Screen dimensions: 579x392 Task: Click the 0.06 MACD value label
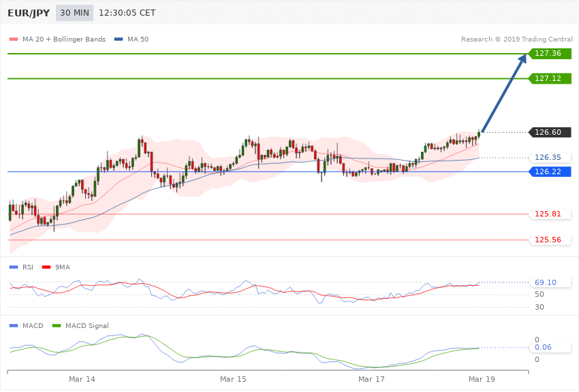(550, 347)
